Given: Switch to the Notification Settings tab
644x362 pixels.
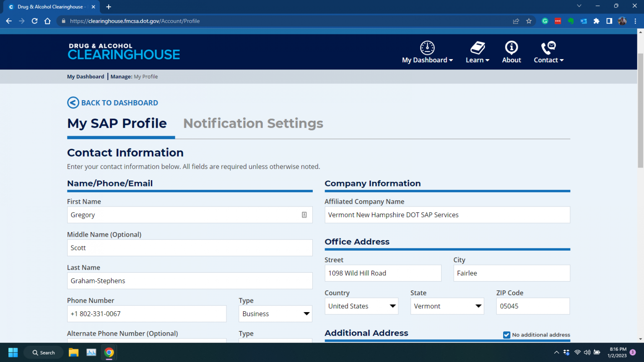Looking at the screenshot, I should coord(253,123).
